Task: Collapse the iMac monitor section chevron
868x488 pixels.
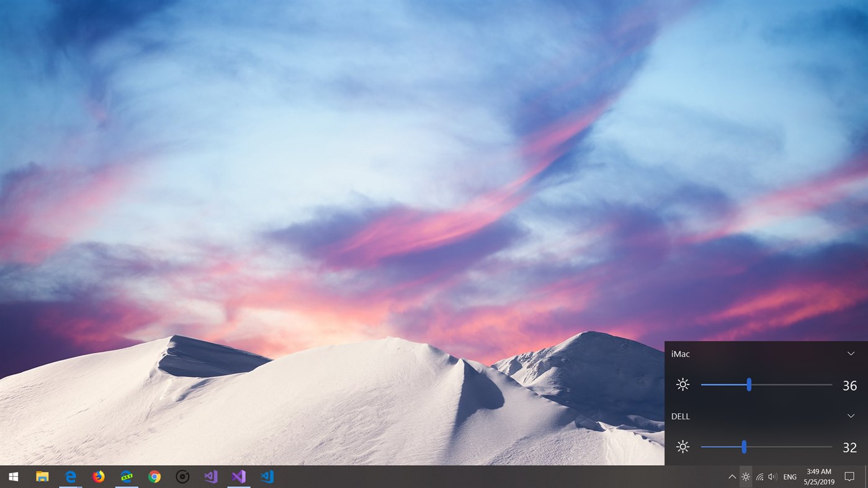Action: [851, 353]
